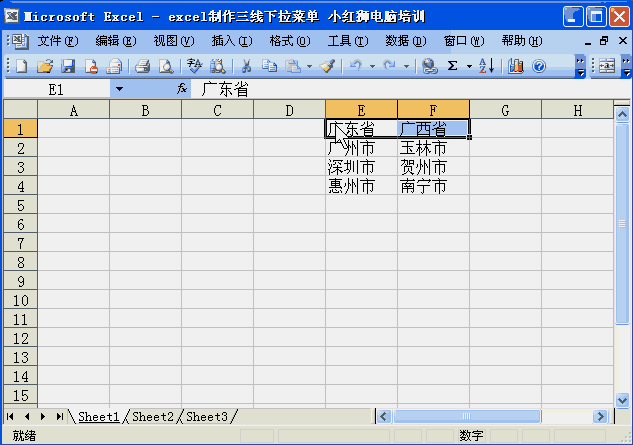Cut the selection with the scissors icon

pos(246,65)
